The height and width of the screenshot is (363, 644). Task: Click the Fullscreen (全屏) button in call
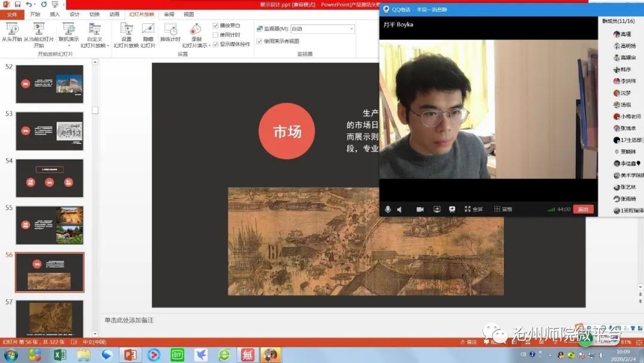(473, 210)
